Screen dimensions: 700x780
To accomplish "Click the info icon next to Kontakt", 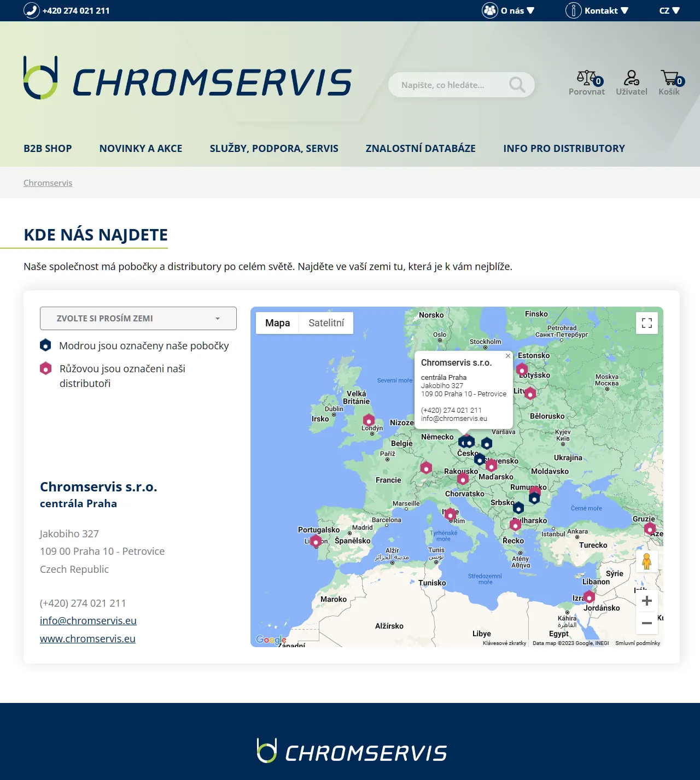I will 573,10.
